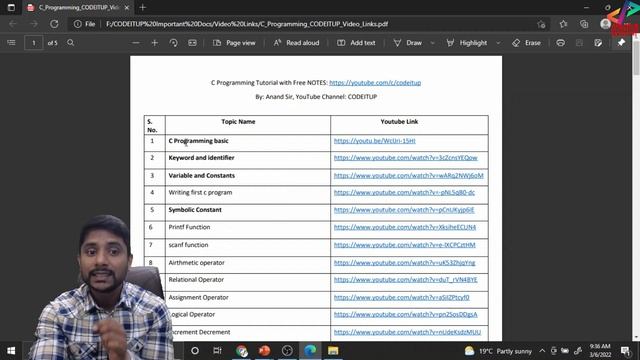Open the Assignment Operator YouTube link
640x360 pixels.
click(401, 298)
